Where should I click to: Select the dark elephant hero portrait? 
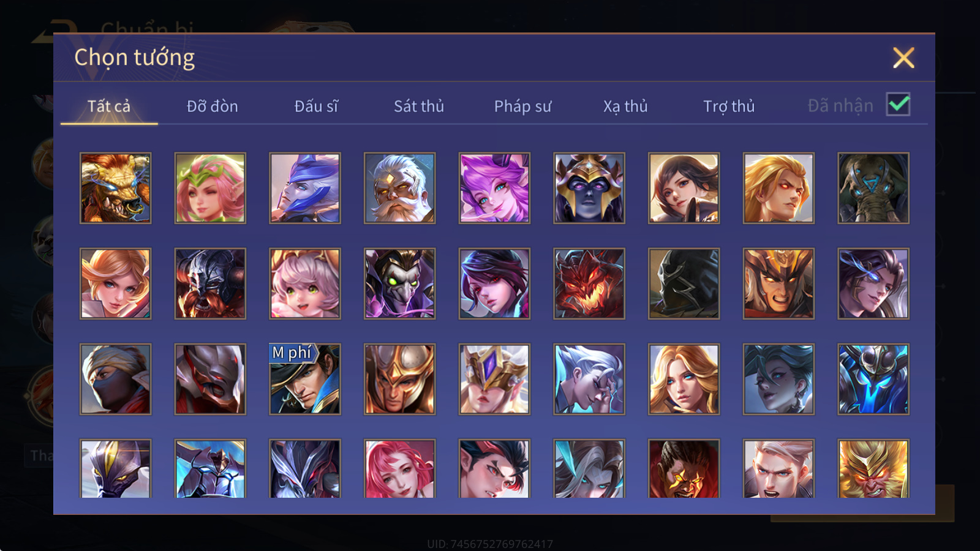pos(873,188)
